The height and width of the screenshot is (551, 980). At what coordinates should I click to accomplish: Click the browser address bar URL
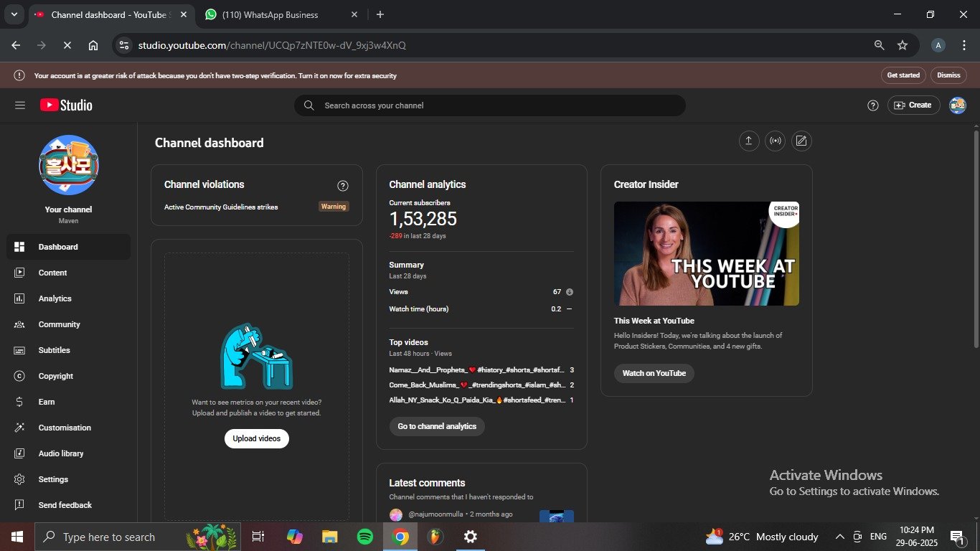tap(272, 45)
